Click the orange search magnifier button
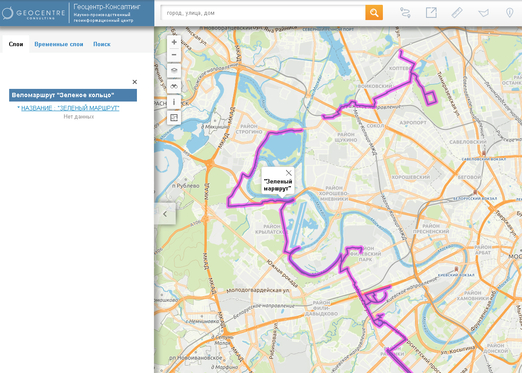 pyautogui.click(x=374, y=13)
